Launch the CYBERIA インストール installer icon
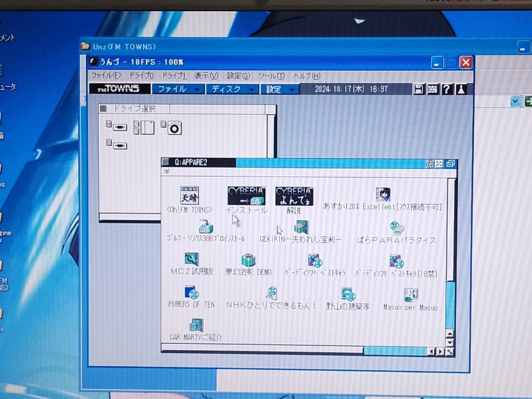 [246, 194]
